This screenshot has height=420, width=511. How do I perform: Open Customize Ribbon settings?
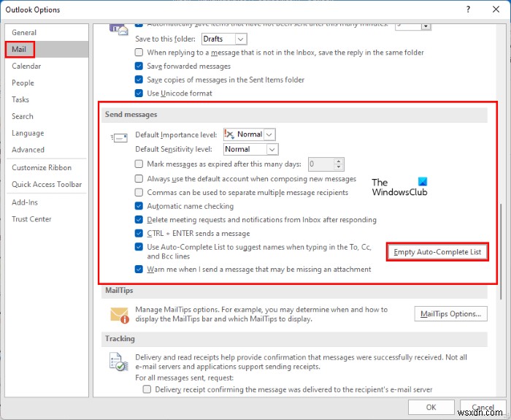(x=47, y=167)
